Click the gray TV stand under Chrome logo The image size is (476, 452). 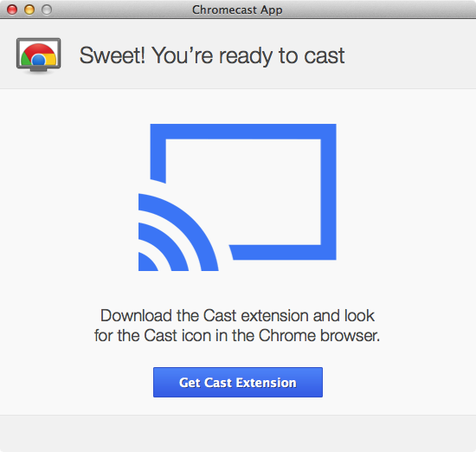(x=39, y=70)
